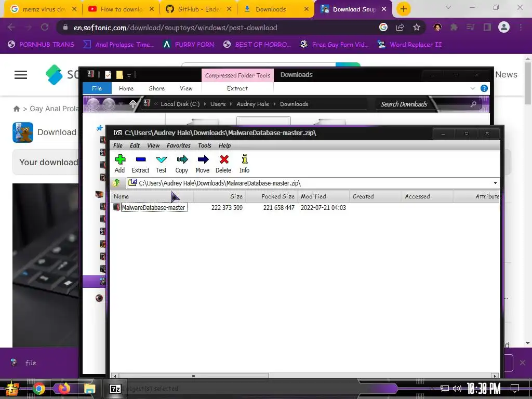This screenshot has width=532, height=399.
Task: Bookmark this page with the star icon
Action: point(417,28)
